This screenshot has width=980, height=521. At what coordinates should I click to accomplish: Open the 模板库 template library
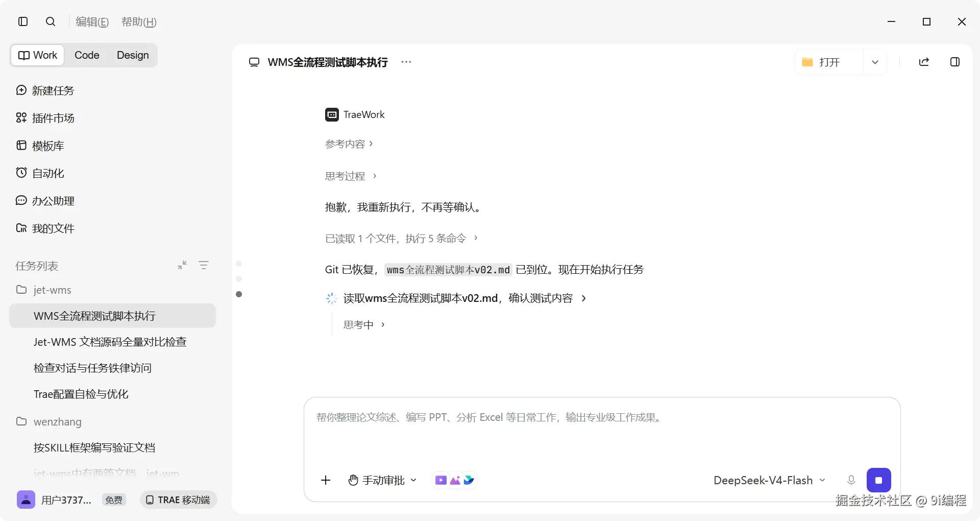pos(40,146)
